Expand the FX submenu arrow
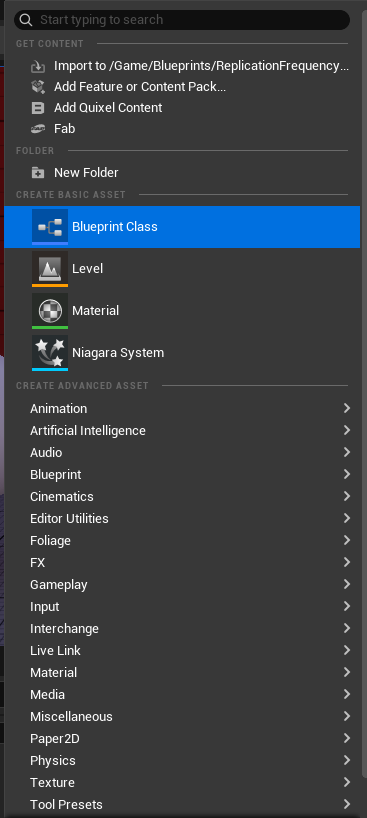The image size is (367, 818). point(347,562)
